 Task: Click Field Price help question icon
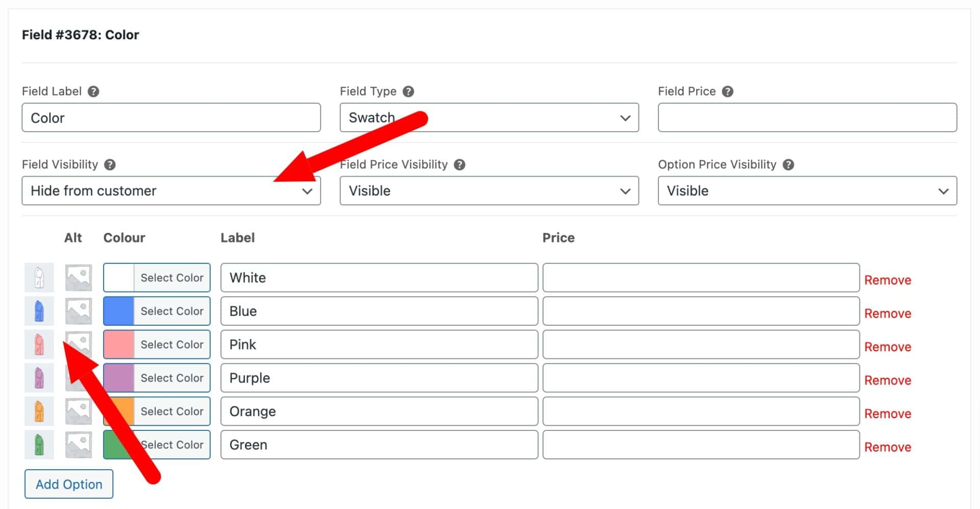pos(728,91)
